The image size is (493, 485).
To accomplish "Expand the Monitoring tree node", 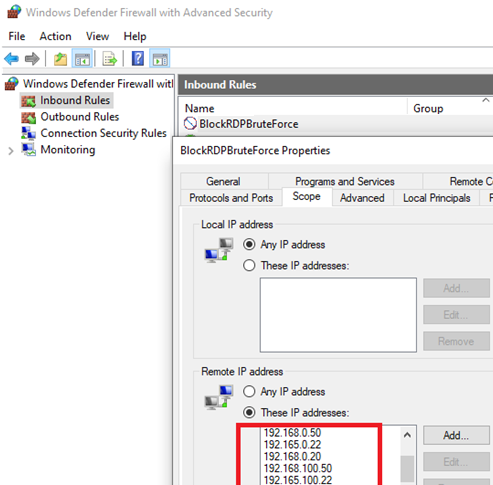I will 11,151.
